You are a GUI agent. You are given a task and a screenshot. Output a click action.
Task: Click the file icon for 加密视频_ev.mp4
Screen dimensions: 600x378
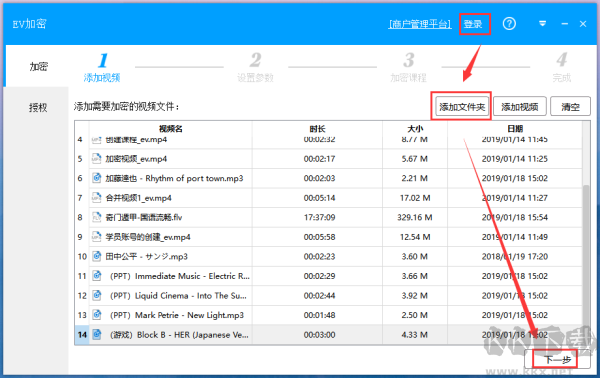pos(97,158)
